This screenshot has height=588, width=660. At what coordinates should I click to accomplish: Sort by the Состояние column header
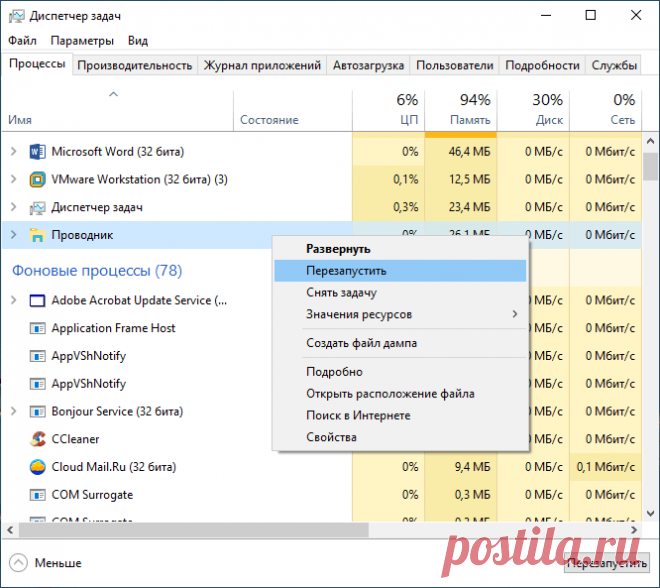point(293,110)
